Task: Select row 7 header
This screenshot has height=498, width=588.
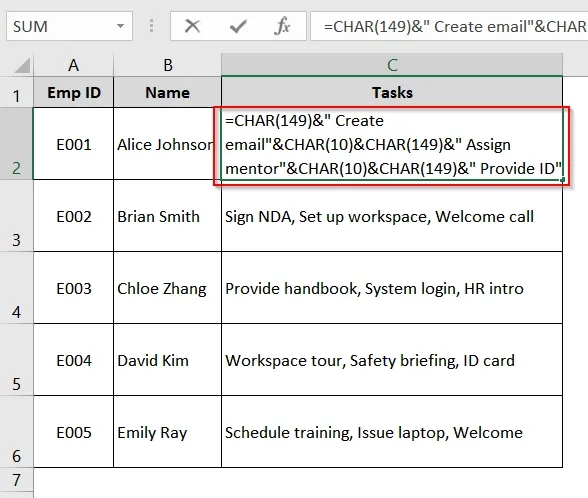Action: [16, 480]
